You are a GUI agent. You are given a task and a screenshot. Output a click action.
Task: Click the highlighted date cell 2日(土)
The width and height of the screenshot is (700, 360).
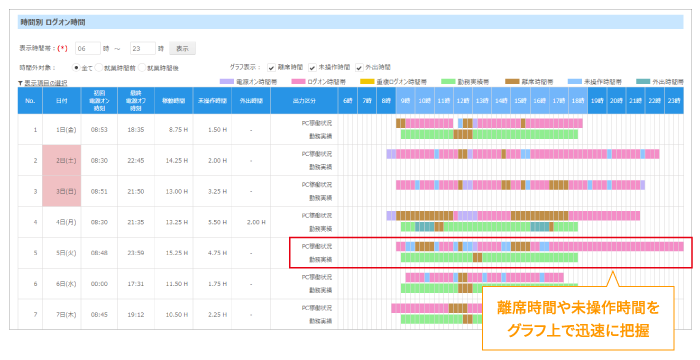click(x=62, y=160)
